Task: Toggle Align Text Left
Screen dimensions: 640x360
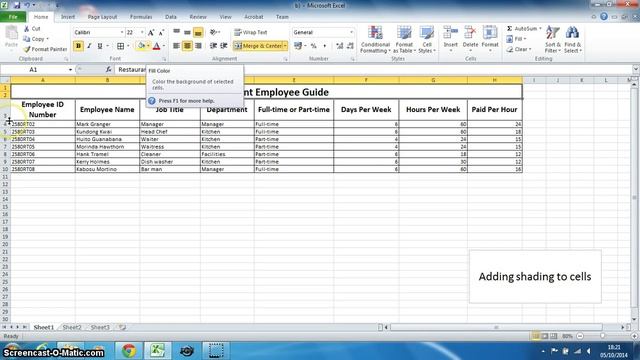Action: 176,46
